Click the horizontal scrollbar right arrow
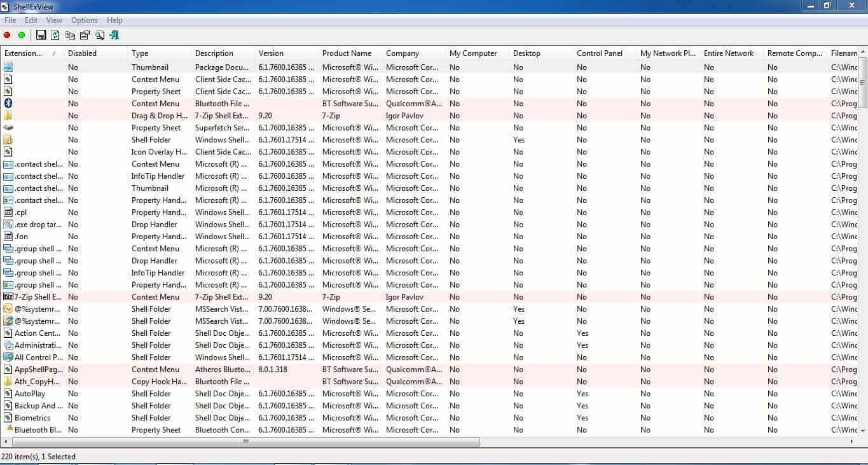868x465 pixels. click(853, 441)
